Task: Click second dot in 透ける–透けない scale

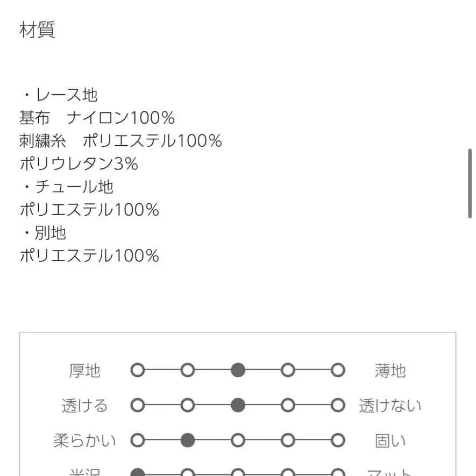Action: [x=187, y=405]
